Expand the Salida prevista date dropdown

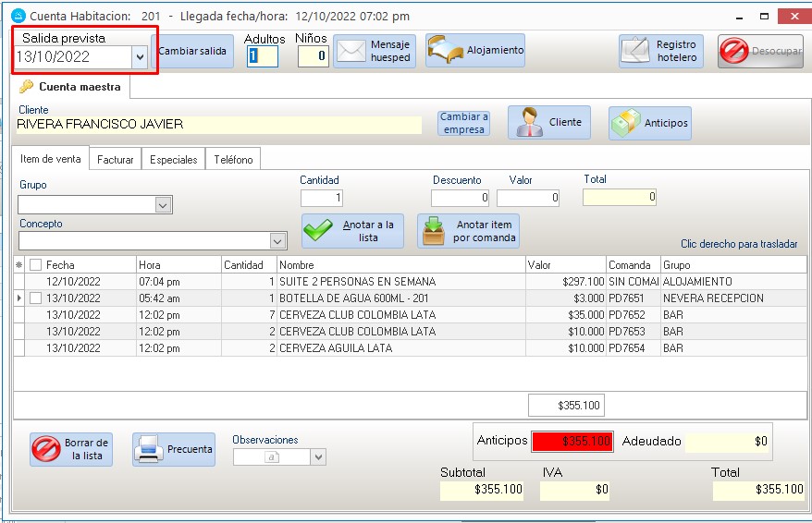tap(140, 57)
